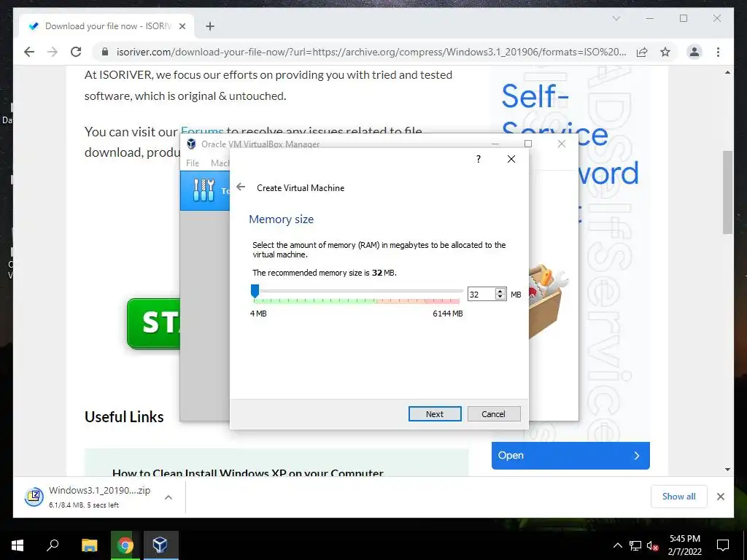Open network status tray icon
747x560 pixels.
pyautogui.click(x=635, y=545)
